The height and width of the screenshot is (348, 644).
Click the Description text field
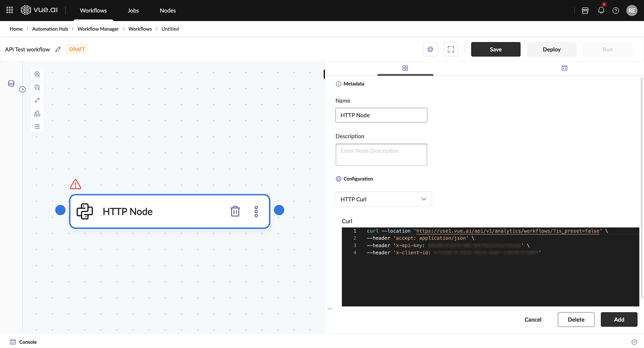coord(381,154)
